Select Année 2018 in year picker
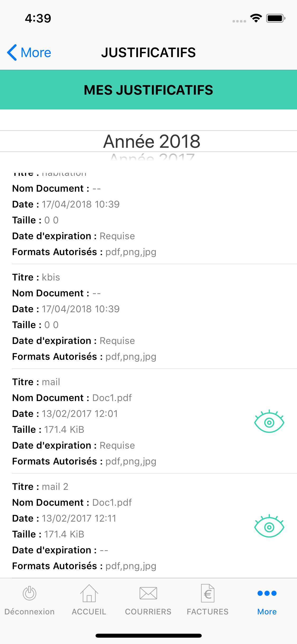 [152, 141]
